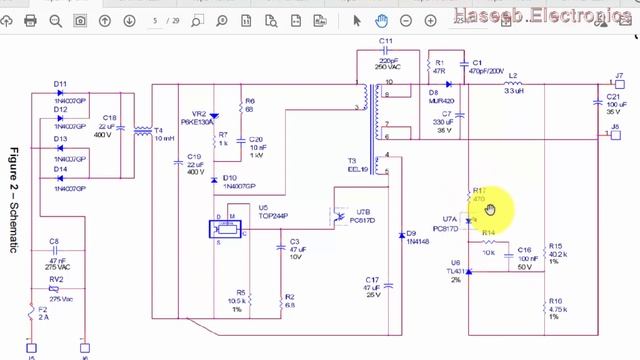Click the R10 4.75 k resistor label

coord(558,309)
